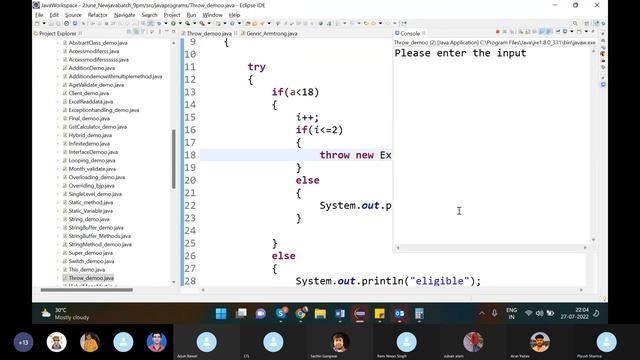Open the File menu

pyautogui.click(x=39, y=15)
